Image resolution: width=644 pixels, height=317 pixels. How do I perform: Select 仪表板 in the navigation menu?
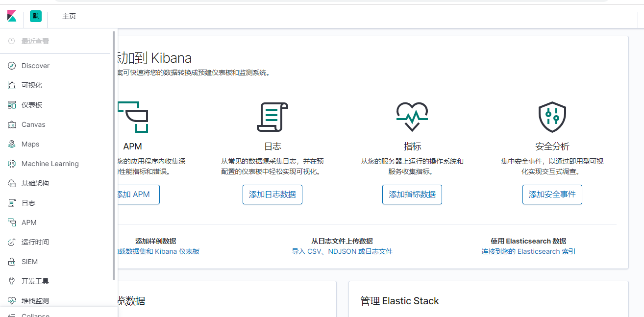[32, 105]
